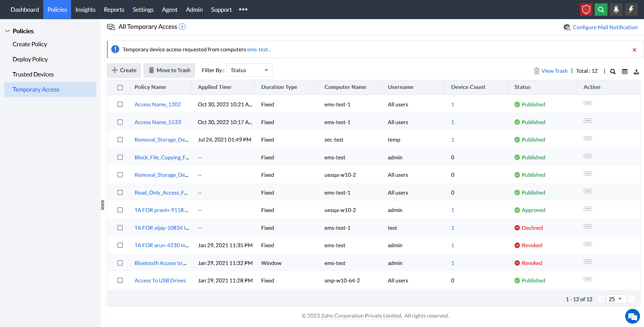Viewport: 644px width, 327px height.
Task: Click the lightning bolt quick actions icon
Action: click(631, 10)
